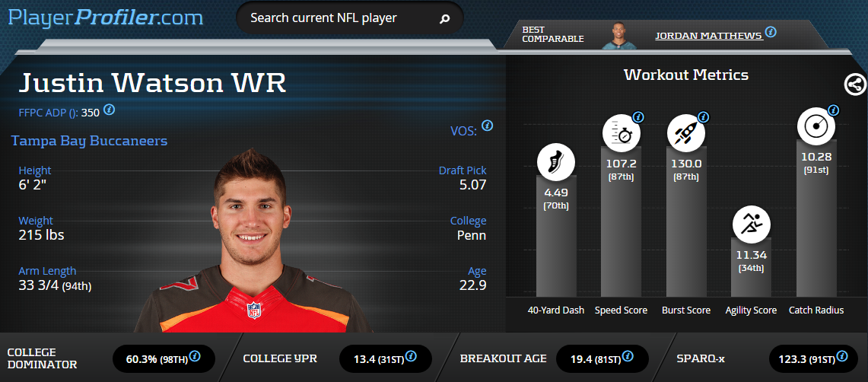868x382 pixels.
Task: Open the VOS info icon
Action: tap(487, 126)
